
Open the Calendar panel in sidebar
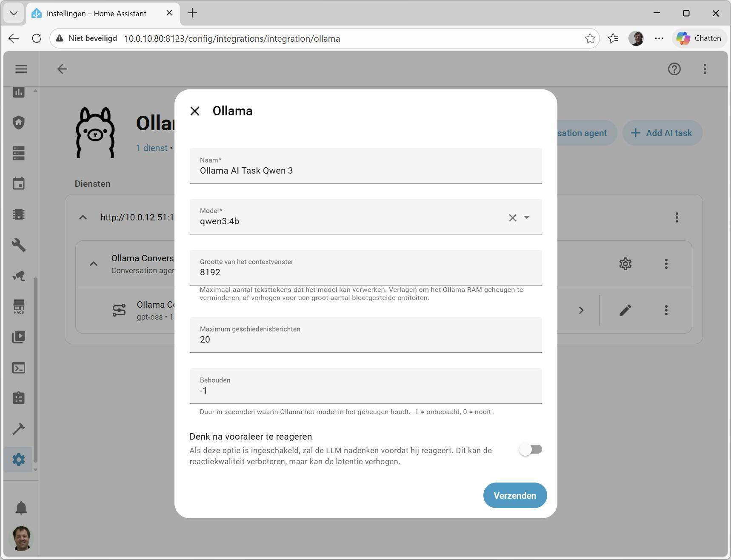coord(19,184)
